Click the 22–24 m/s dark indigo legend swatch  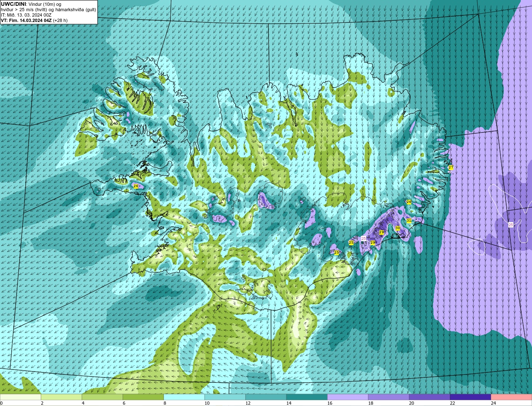(x=470, y=397)
